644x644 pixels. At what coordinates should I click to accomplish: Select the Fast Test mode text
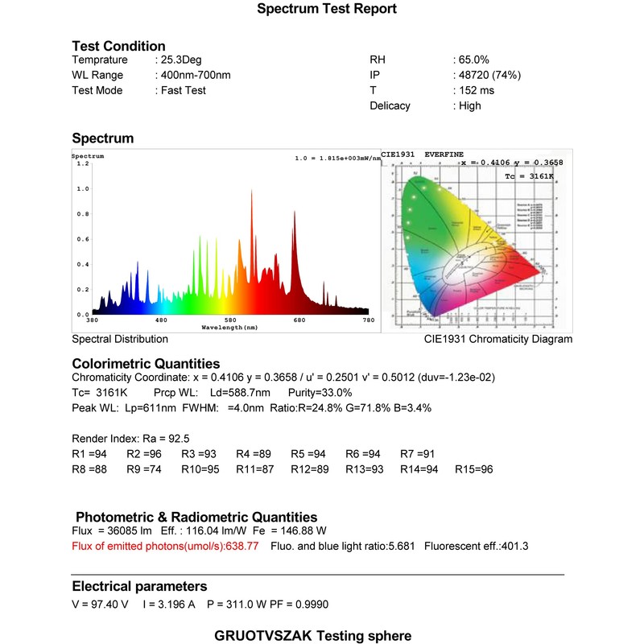pos(184,90)
